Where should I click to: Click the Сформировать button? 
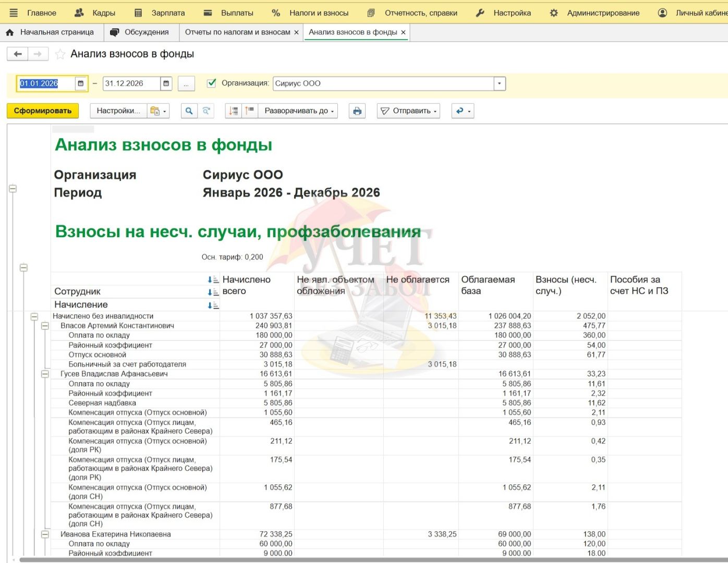point(43,111)
